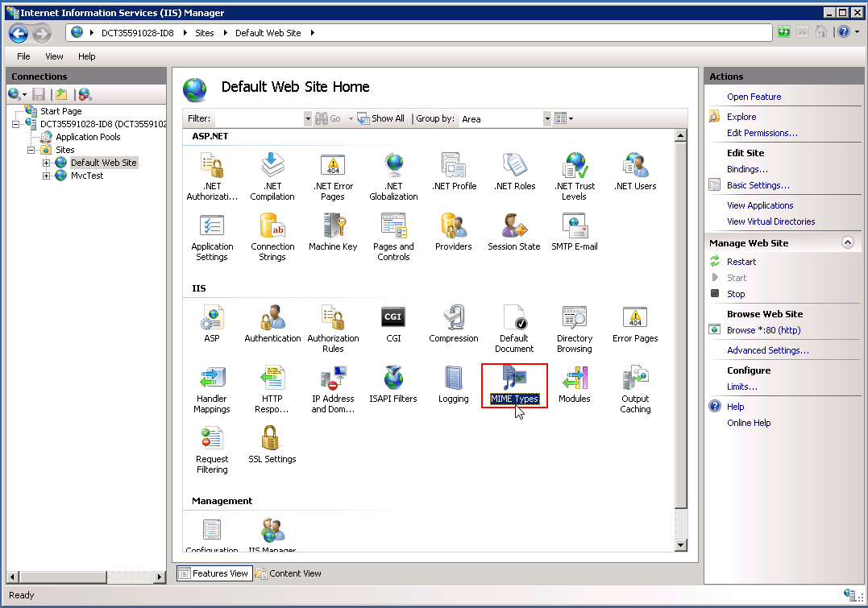Screen dimensions: 868x608
Task: Switch to Features View tab
Action: click(x=215, y=573)
